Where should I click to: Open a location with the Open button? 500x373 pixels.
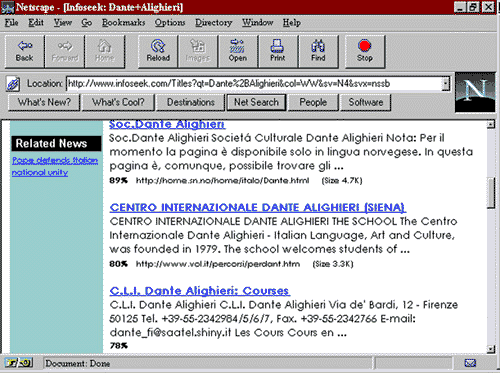pyautogui.click(x=238, y=52)
